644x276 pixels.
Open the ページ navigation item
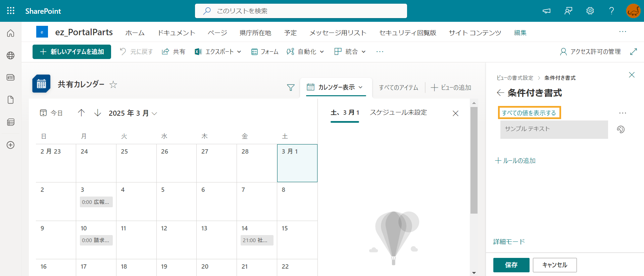point(217,33)
